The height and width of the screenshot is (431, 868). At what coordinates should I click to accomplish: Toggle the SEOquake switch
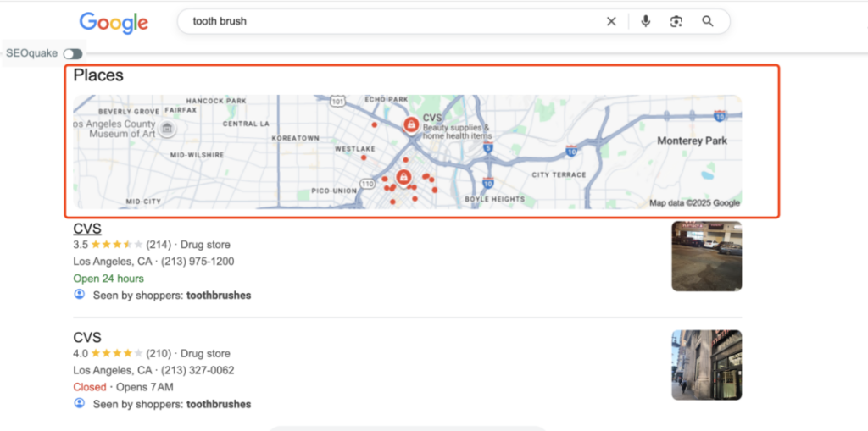tap(73, 53)
